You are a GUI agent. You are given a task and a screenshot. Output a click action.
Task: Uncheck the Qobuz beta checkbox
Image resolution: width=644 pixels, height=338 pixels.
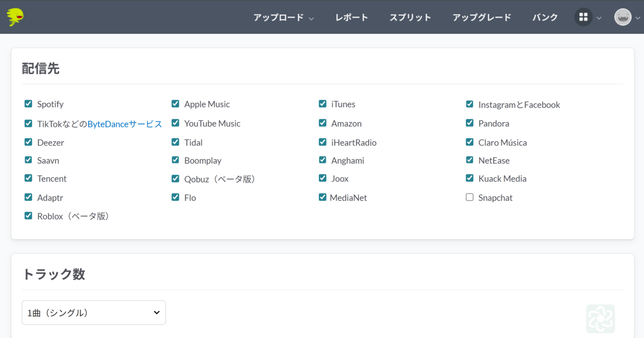[175, 178]
